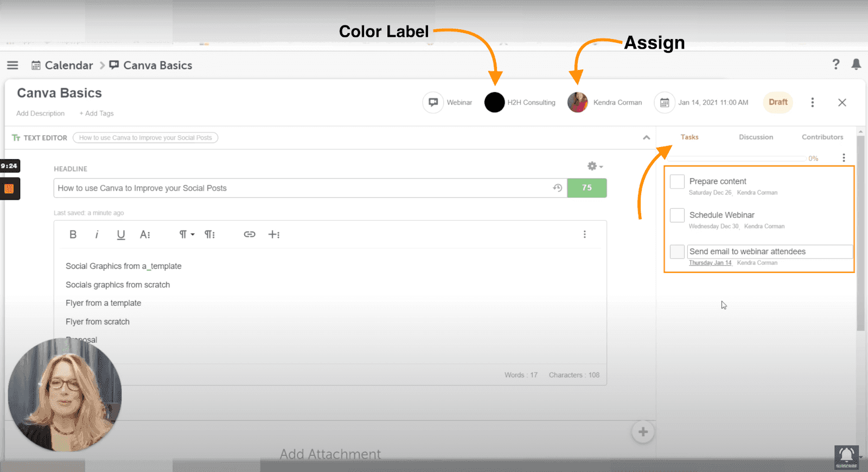Click the Canva Basics project title
The height and width of the screenshot is (472, 868).
click(x=60, y=93)
